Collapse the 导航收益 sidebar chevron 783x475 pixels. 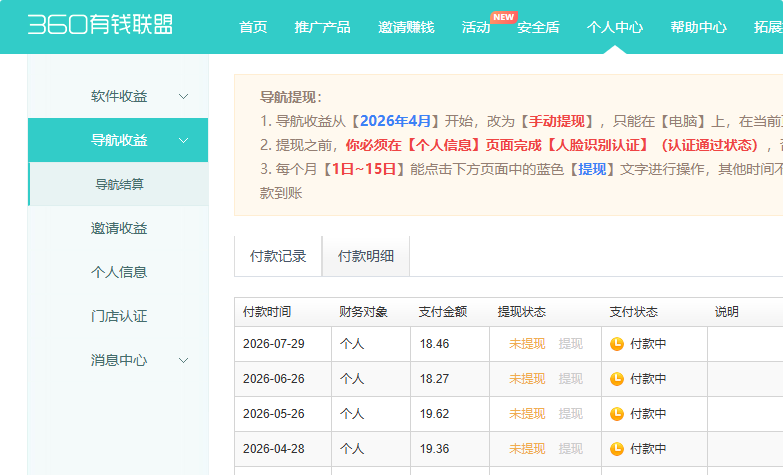(x=183, y=140)
